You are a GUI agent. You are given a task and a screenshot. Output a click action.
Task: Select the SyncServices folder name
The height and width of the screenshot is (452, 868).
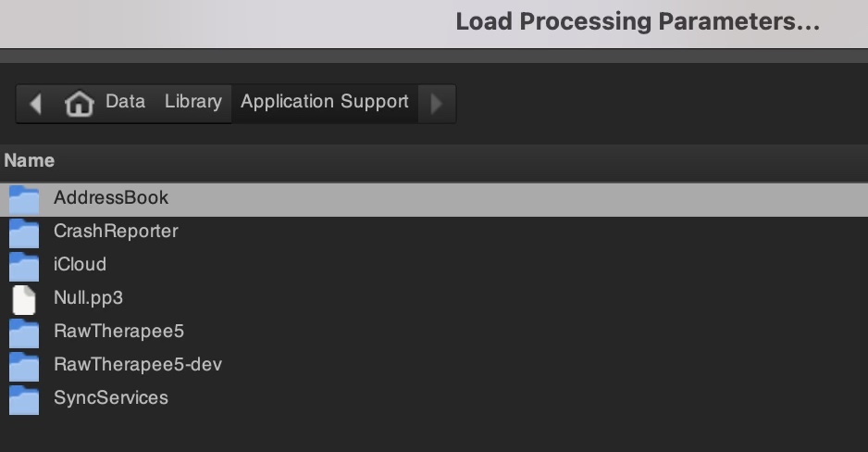(111, 397)
